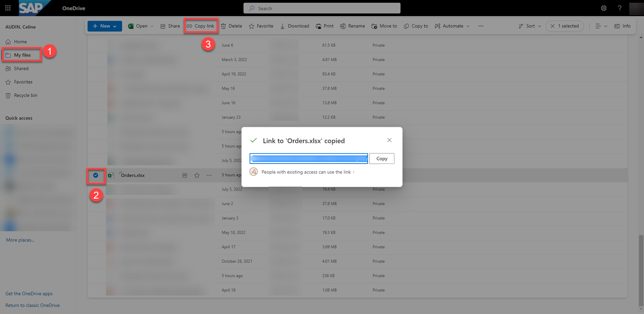
Task: Click Copy link in the toolbar
Action: tap(200, 26)
